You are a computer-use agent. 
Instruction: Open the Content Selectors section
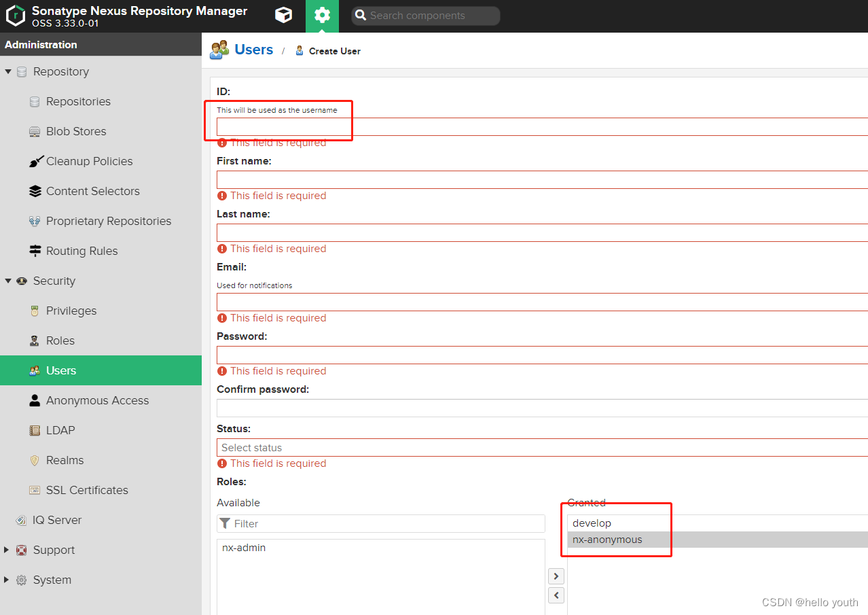pyautogui.click(x=93, y=191)
